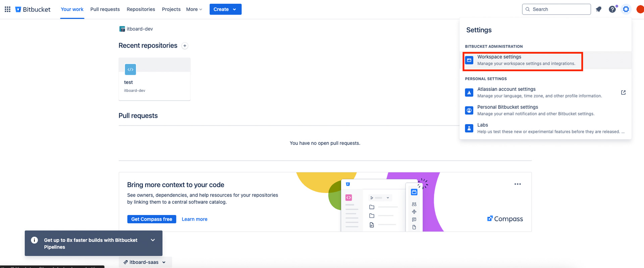644x268 pixels.
Task: Select Workspace settings menu item
Action: pyautogui.click(x=523, y=60)
